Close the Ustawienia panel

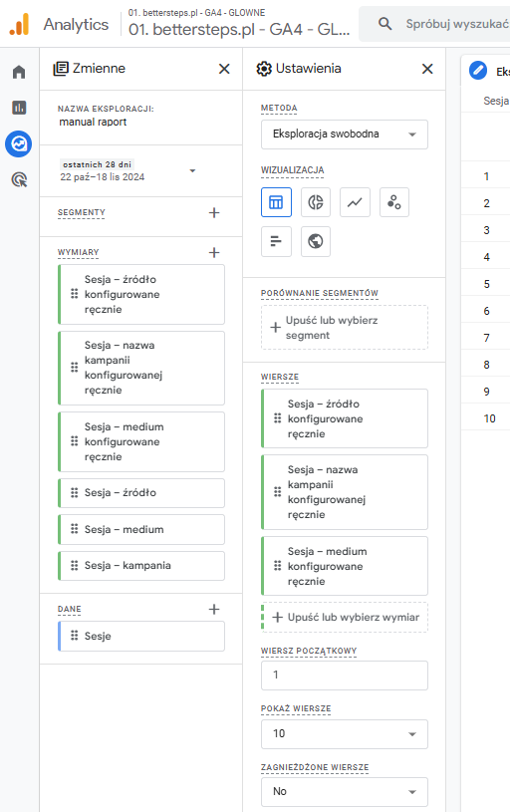[427, 69]
